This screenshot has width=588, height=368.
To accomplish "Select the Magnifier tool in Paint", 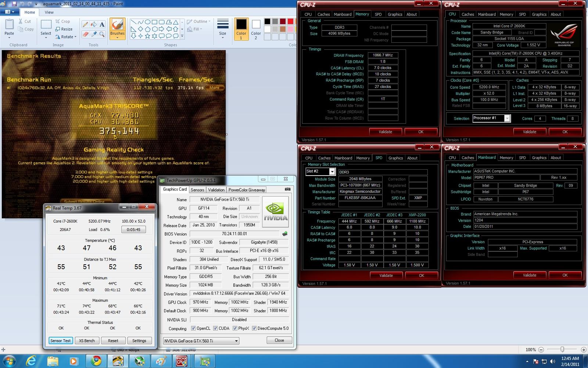I will click(x=102, y=34).
